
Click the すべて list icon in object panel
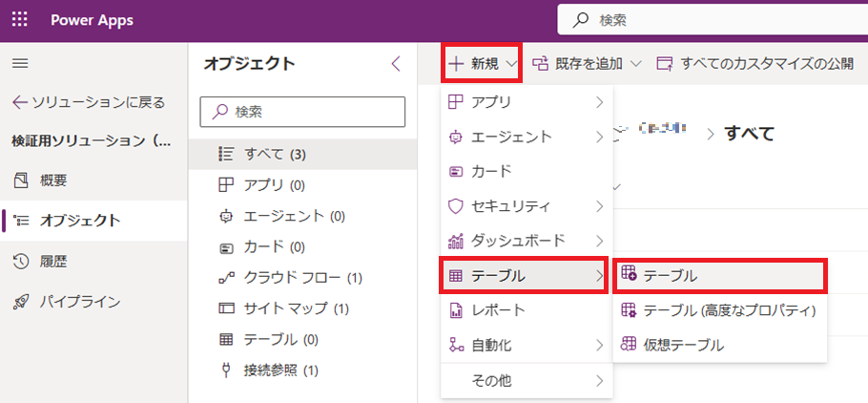[x=226, y=154]
